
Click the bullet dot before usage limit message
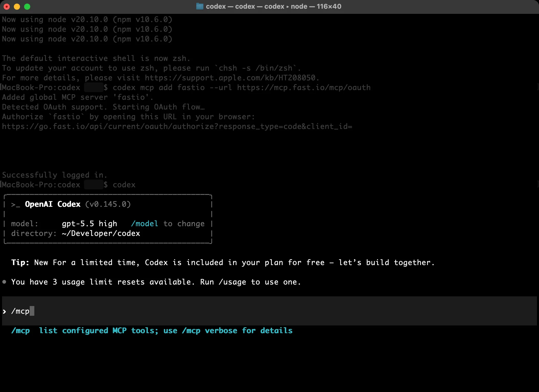(4, 282)
